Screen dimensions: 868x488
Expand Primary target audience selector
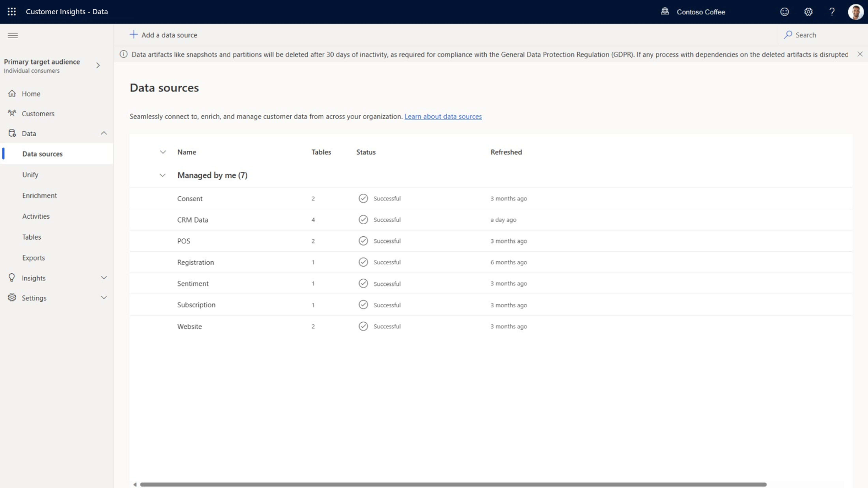pyautogui.click(x=98, y=65)
